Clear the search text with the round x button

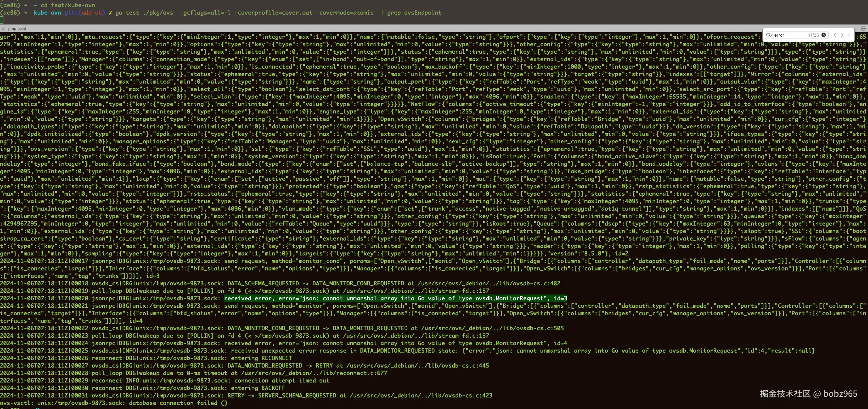coord(823,35)
